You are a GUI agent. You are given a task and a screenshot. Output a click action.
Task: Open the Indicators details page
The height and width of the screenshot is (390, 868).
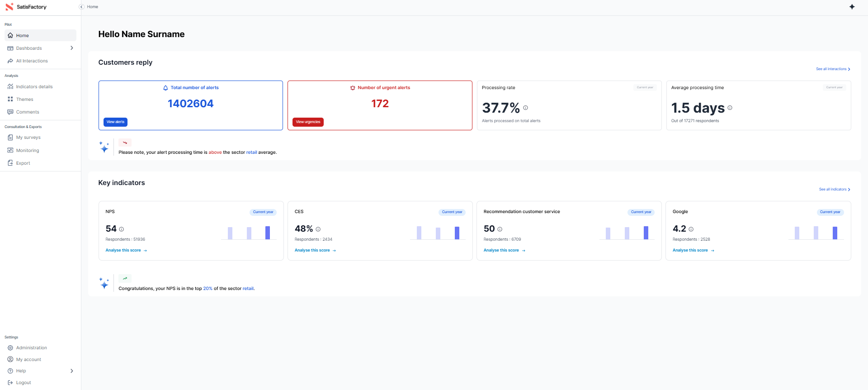point(34,87)
